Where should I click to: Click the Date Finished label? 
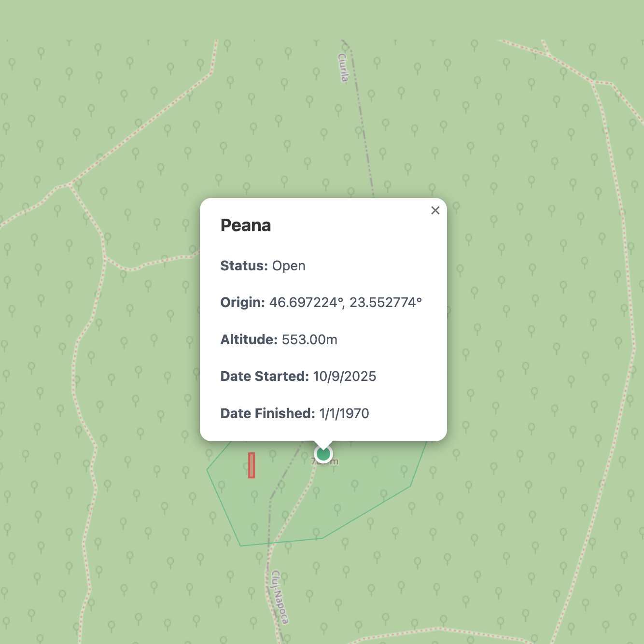[267, 414]
